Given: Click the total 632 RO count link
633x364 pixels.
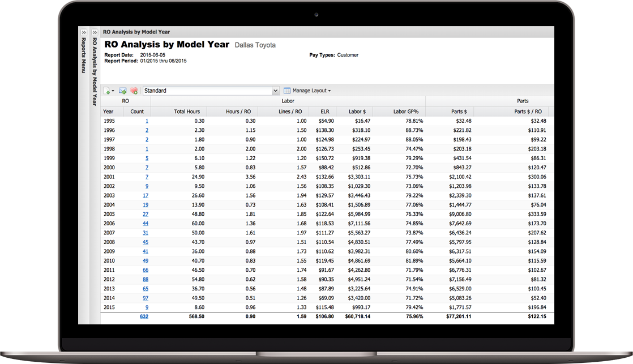Looking at the screenshot, I should (144, 316).
